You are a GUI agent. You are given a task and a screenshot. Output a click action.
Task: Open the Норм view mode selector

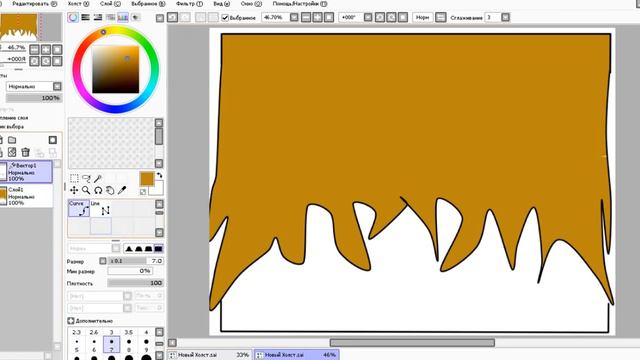point(422,18)
